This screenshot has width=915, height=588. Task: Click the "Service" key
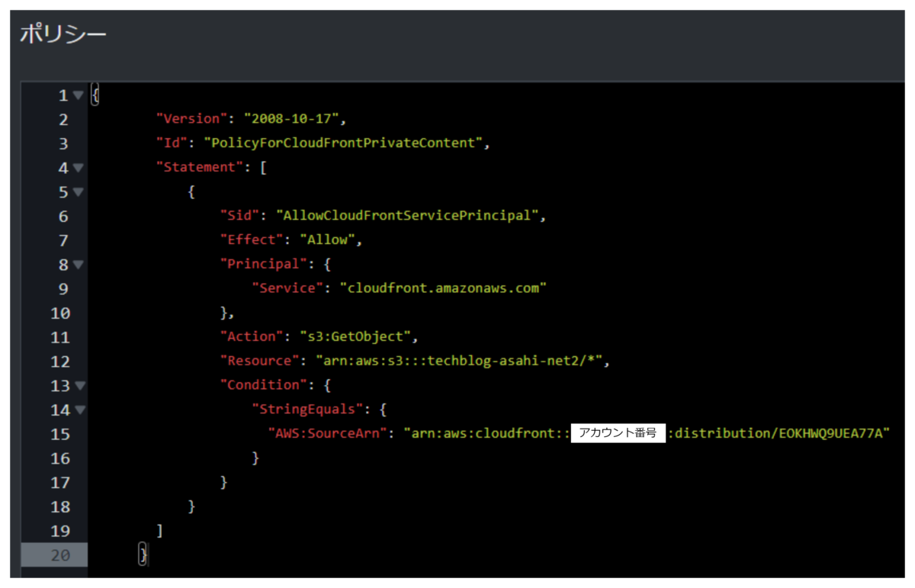[x=289, y=288]
